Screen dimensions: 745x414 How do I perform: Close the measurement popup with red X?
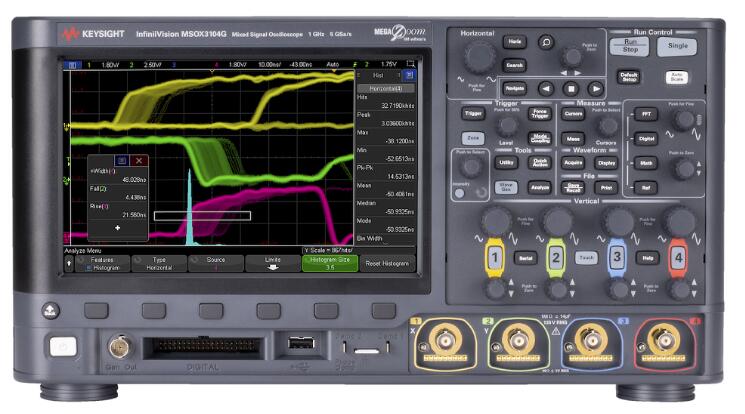pos(139,160)
